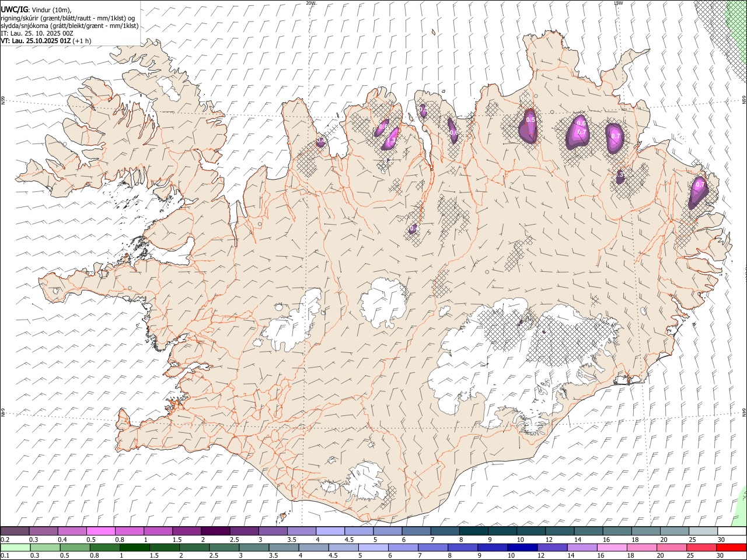747x560 pixels.
Task: Click the '20W' longitude label at top
Action: coord(310,3)
